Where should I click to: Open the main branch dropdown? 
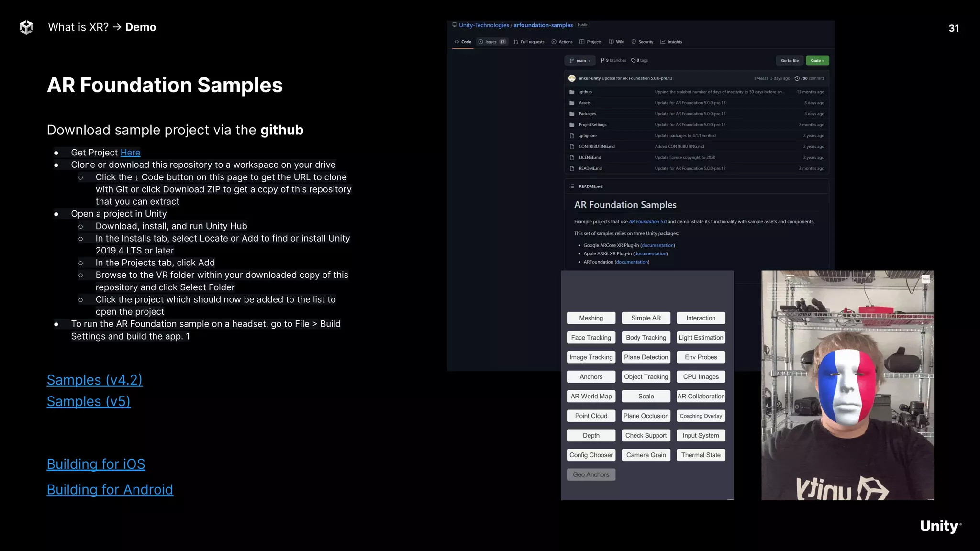click(x=580, y=61)
